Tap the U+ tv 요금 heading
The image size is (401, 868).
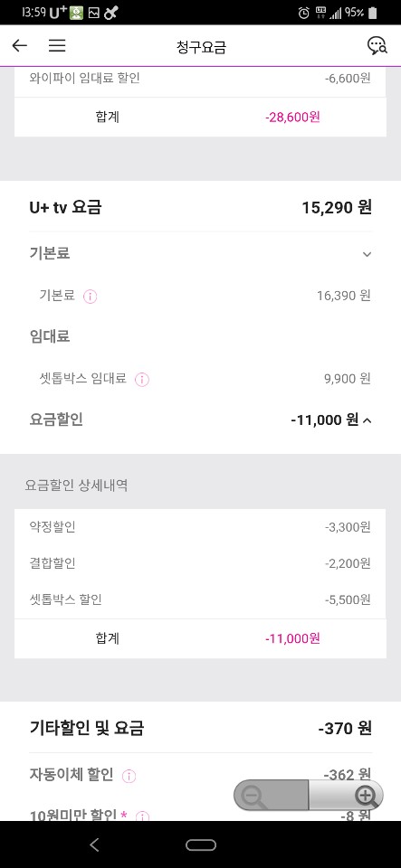pyautogui.click(x=65, y=208)
